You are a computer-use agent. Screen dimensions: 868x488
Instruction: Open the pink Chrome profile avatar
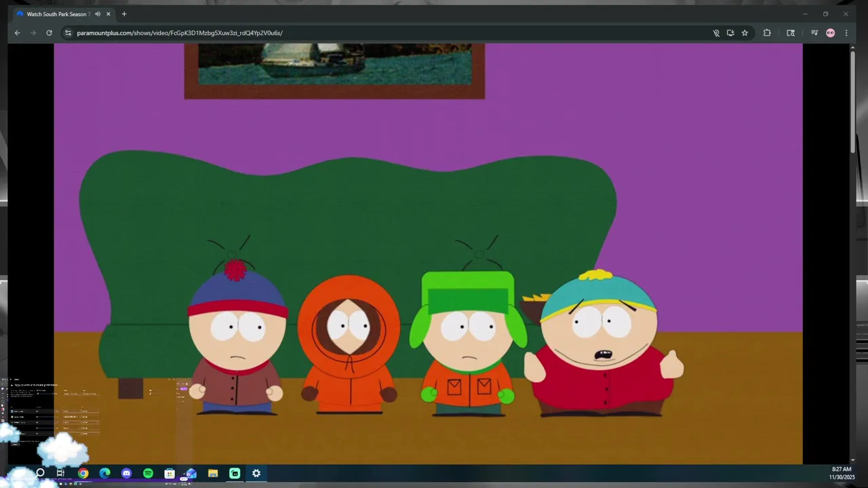(x=830, y=33)
